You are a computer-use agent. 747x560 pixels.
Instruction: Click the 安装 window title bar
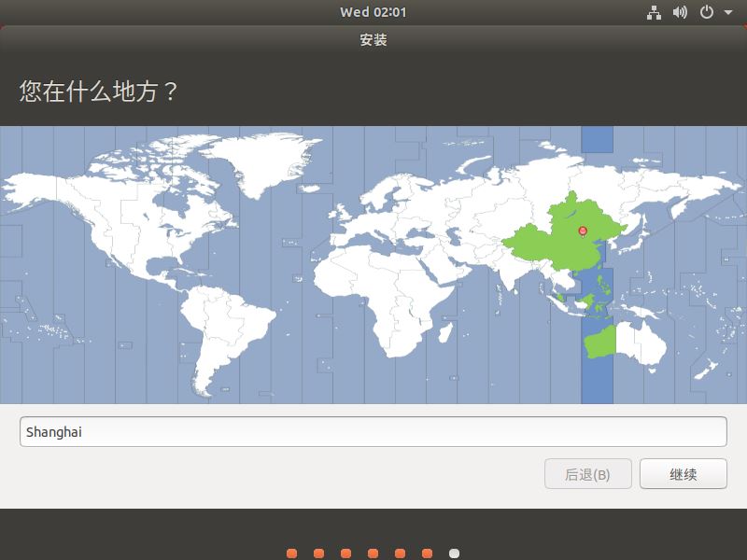click(373, 41)
